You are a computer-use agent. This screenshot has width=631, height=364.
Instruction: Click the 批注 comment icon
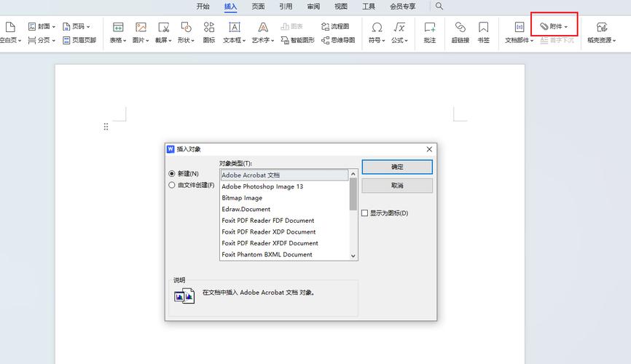pyautogui.click(x=430, y=27)
